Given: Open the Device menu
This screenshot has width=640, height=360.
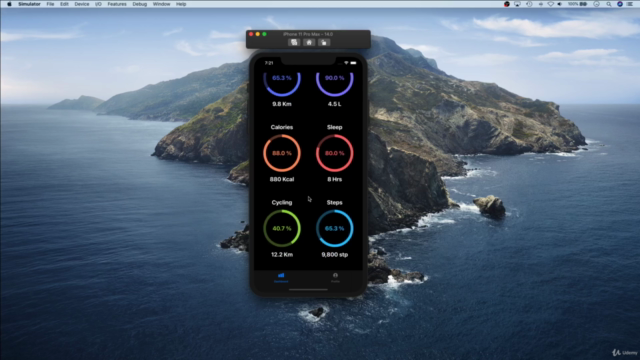Looking at the screenshot, I should [82, 4].
